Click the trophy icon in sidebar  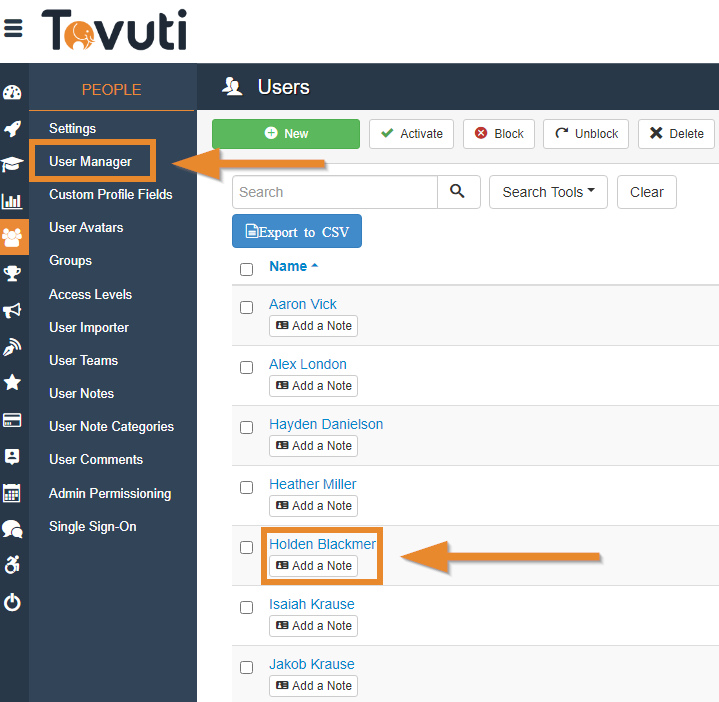pos(12,273)
